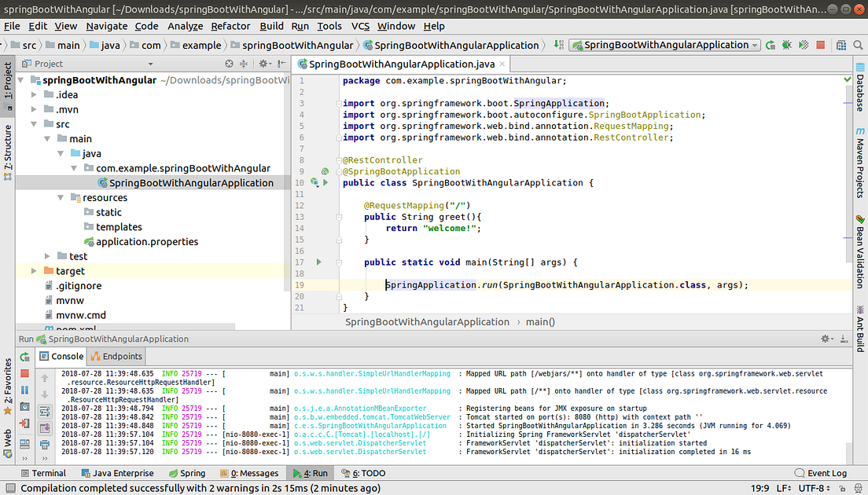
Task: Toggle the 7: Structure side tool window
Action: [x=8, y=152]
